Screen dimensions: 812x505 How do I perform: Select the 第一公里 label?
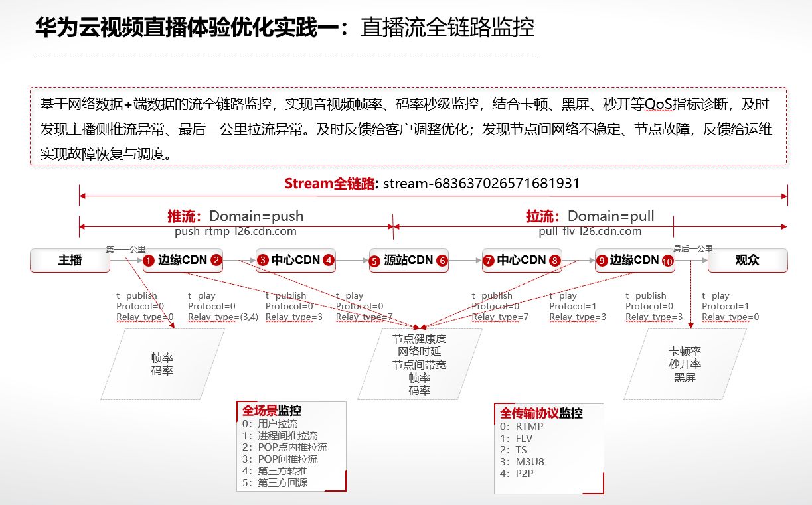125,250
